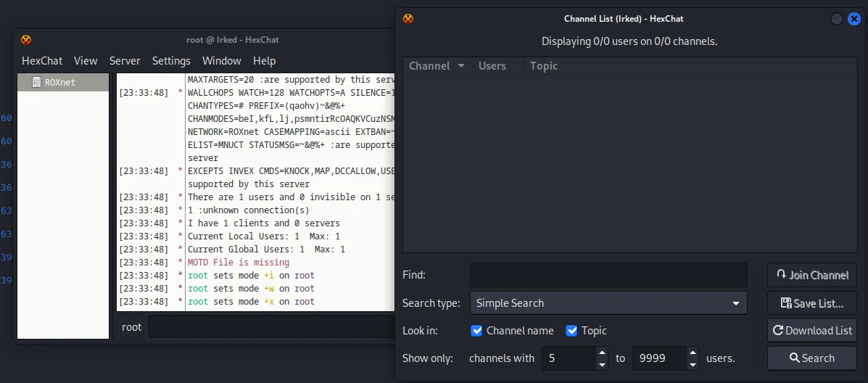
Task: Toggle the Channel name checkbox
Action: point(476,331)
